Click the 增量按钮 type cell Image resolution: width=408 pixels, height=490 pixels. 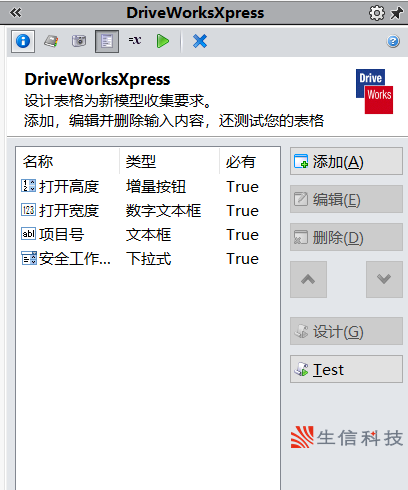click(156, 187)
